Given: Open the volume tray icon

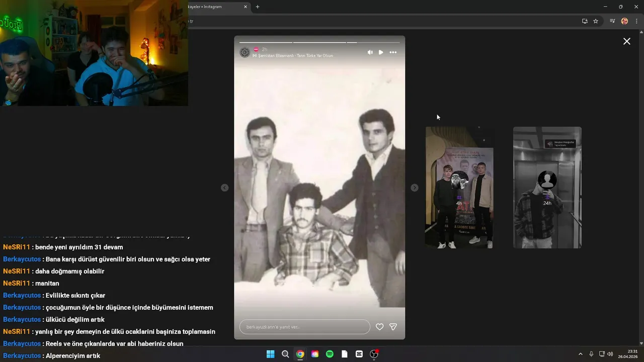Looking at the screenshot, I should (x=610, y=354).
